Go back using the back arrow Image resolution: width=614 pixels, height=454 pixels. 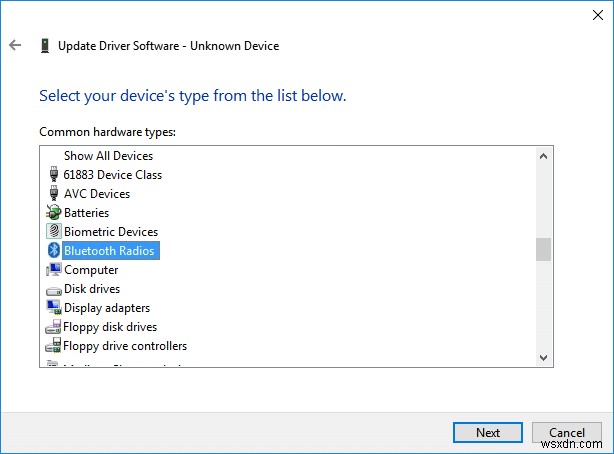[x=15, y=46]
